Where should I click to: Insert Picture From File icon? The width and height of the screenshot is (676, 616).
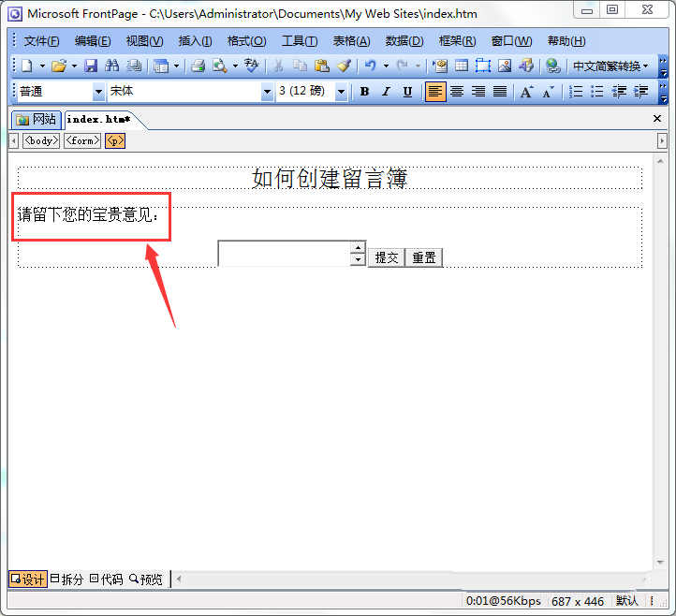505,66
